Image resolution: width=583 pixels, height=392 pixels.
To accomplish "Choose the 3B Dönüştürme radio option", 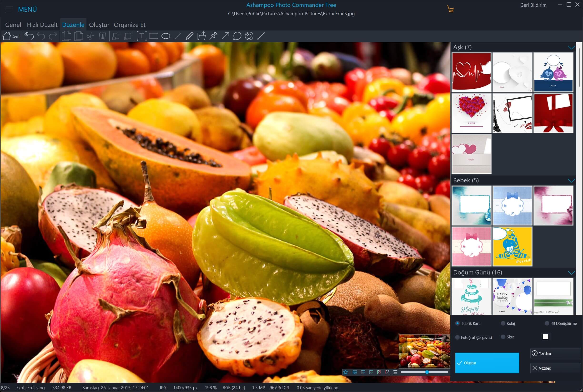I will (x=547, y=323).
